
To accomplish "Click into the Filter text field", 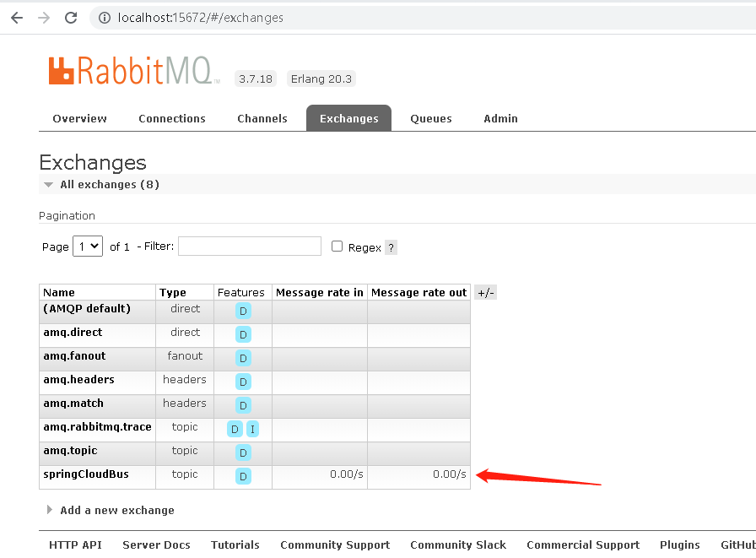I will click(250, 246).
